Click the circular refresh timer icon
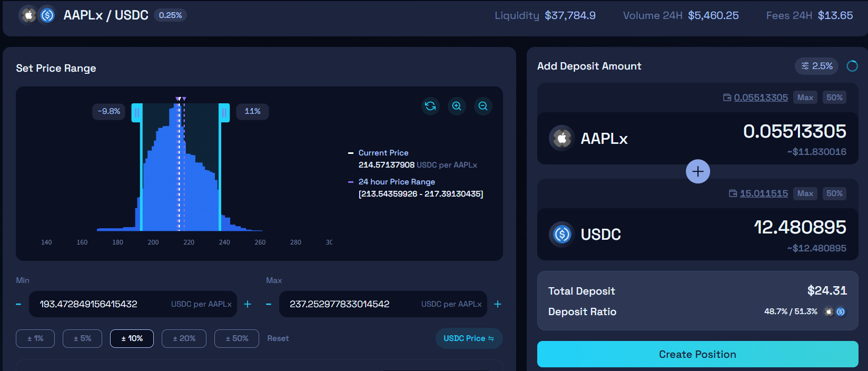Viewport: 868px width, 371px height. (852, 66)
